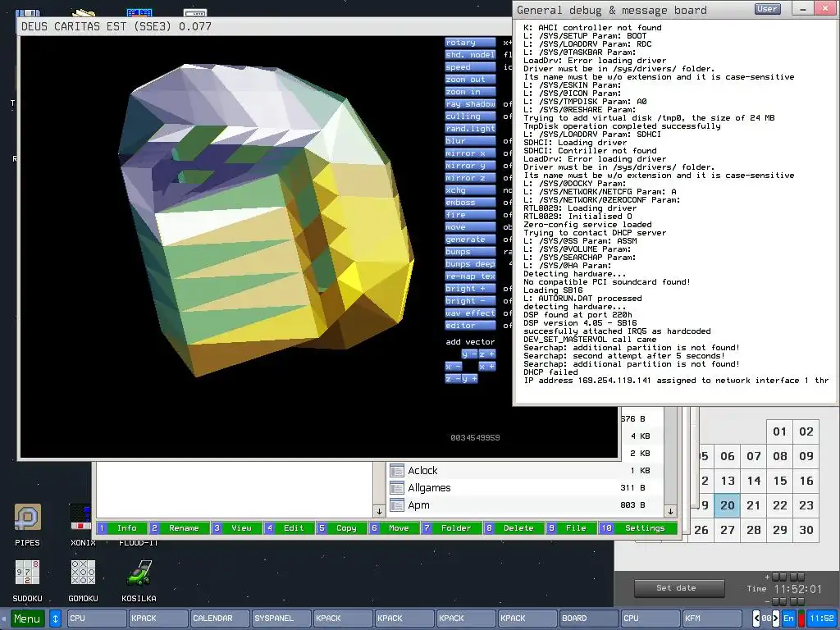Choose 3 View in the file manager
Image resolution: width=840 pixels, height=630 pixels.
point(237,528)
